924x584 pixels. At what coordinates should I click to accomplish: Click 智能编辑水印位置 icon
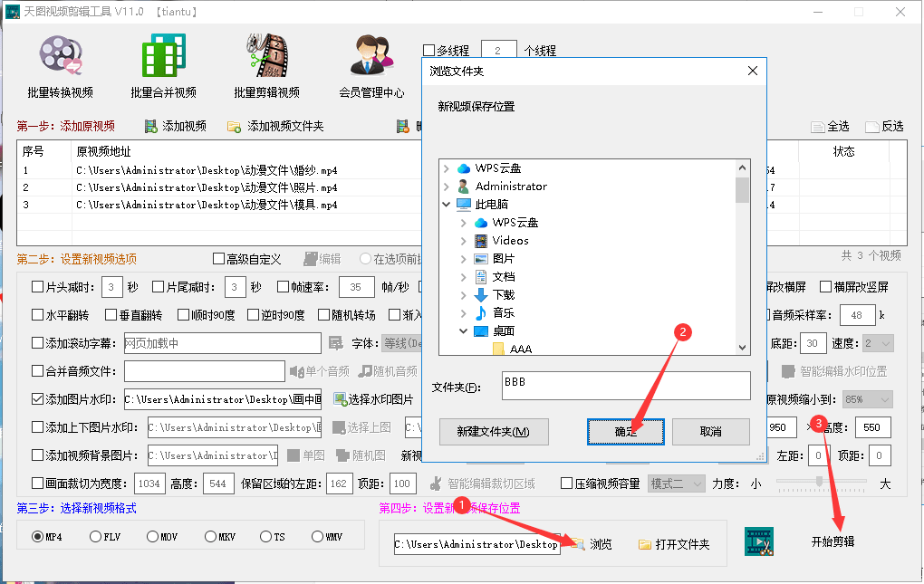coord(788,371)
